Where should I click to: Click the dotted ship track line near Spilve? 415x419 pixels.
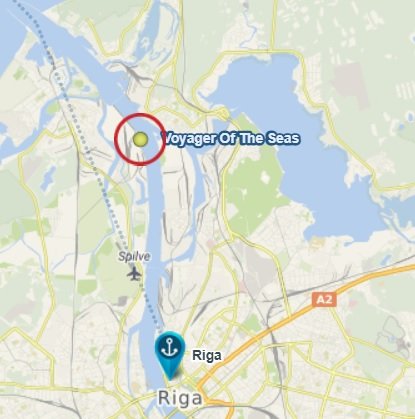point(115,220)
